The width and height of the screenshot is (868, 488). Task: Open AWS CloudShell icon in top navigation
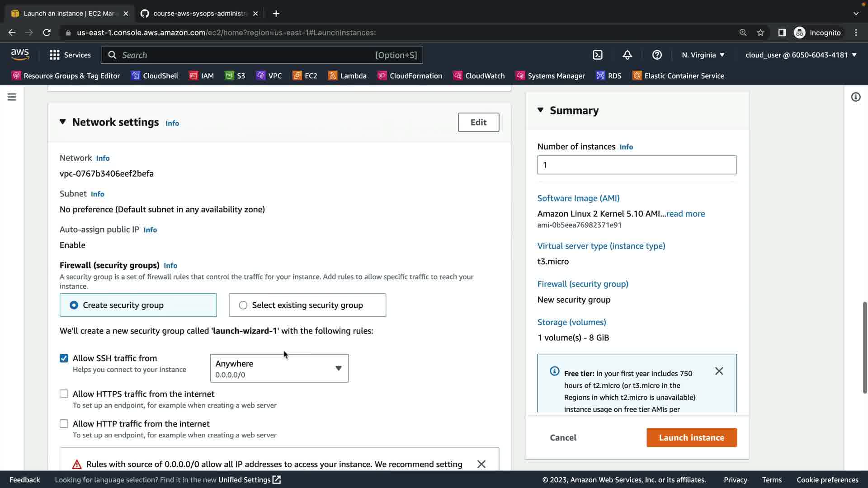(x=598, y=55)
